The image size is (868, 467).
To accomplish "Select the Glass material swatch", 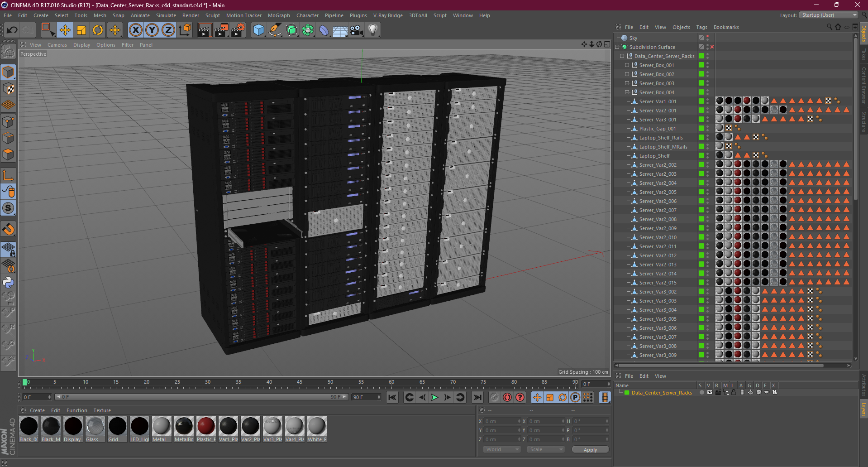I will (95, 429).
